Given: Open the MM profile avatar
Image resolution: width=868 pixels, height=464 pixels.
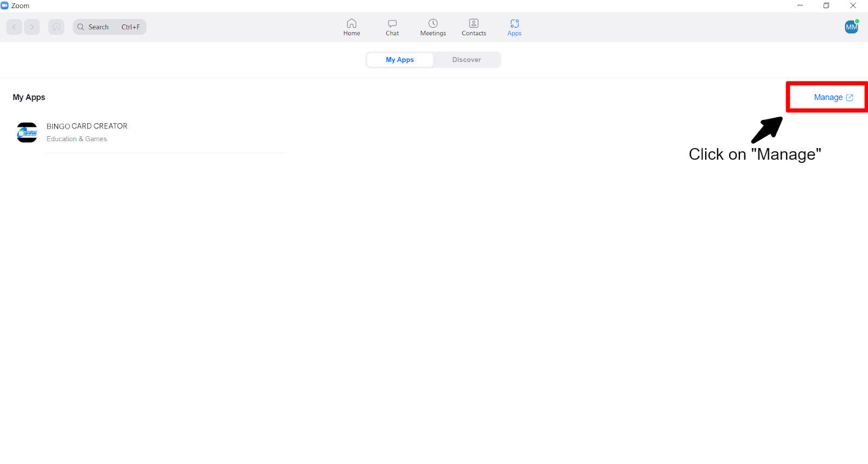Looking at the screenshot, I should [852, 27].
